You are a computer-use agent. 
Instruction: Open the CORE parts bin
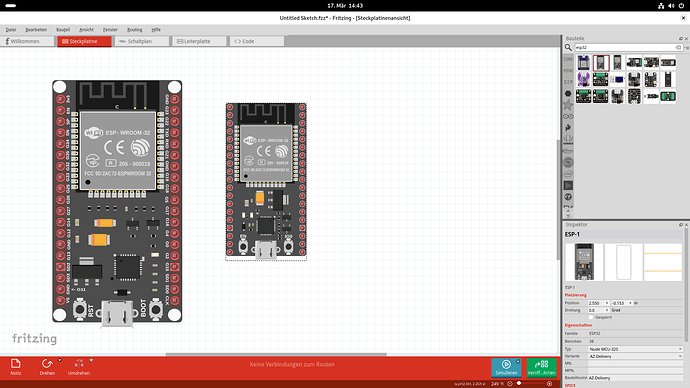point(568,59)
